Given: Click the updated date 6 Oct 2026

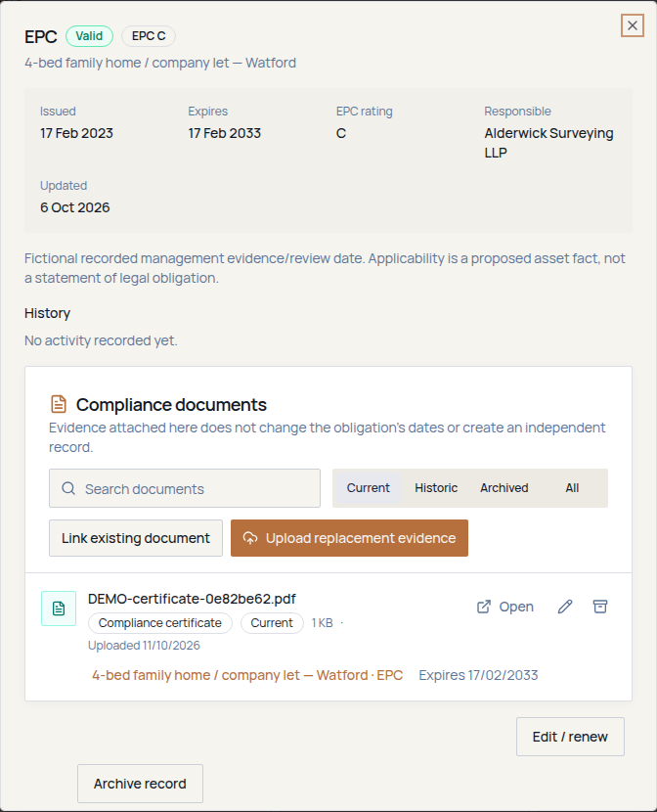Looking at the screenshot, I should pos(75,207).
